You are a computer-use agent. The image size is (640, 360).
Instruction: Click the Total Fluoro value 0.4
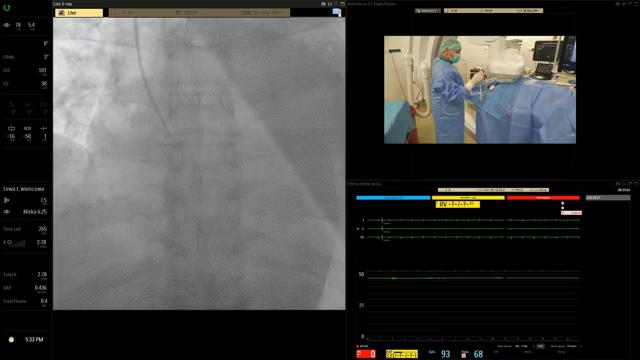(x=44, y=301)
